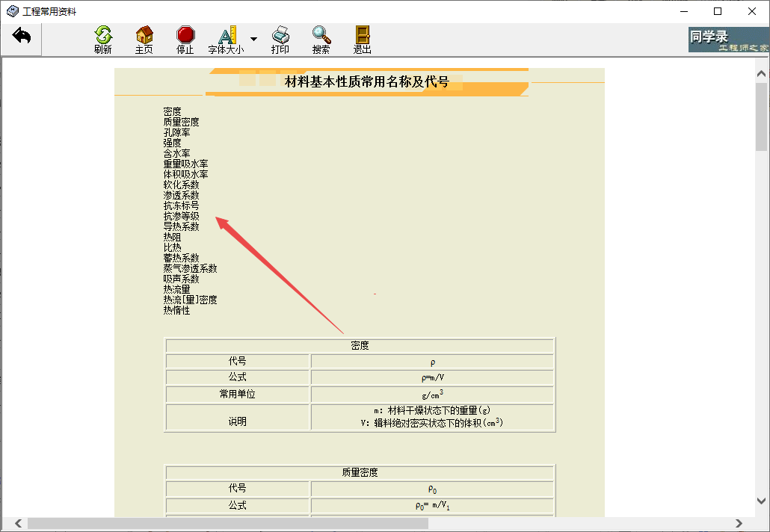Open the 孔隙率 link in list
Screen dimensions: 770x532
(177, 132)
